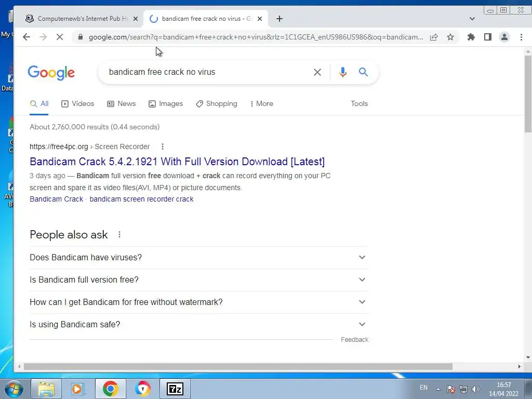Expand 'Is using Bandicam safe?'
The height and width of the screenshot is (399, 532).
[199, 325]
